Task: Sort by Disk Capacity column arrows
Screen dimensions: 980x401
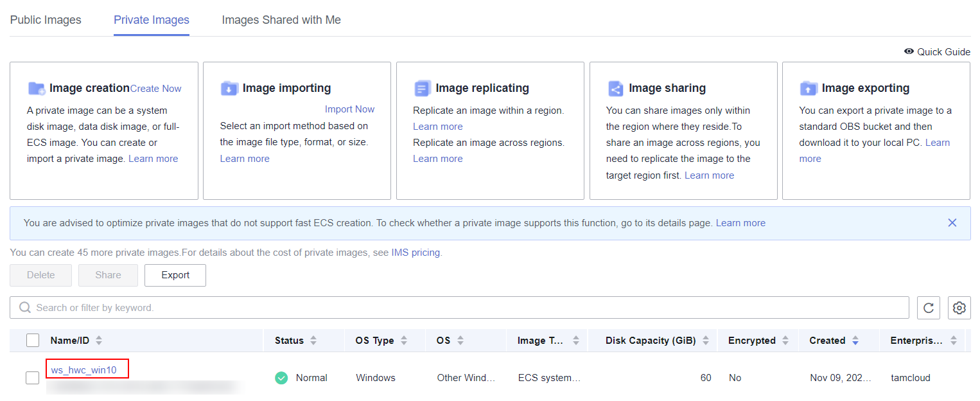Action: [706, 341]
